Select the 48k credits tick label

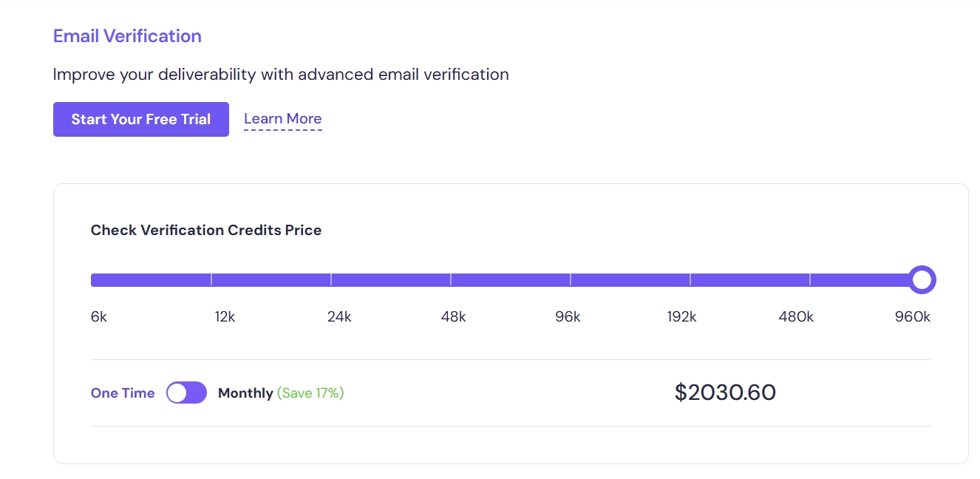453,317
